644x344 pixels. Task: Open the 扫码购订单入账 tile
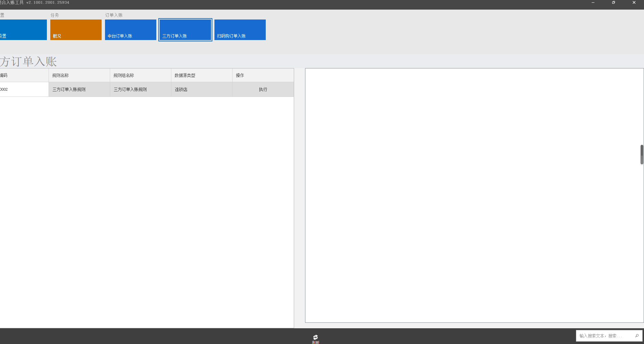(x=240, y=30)
